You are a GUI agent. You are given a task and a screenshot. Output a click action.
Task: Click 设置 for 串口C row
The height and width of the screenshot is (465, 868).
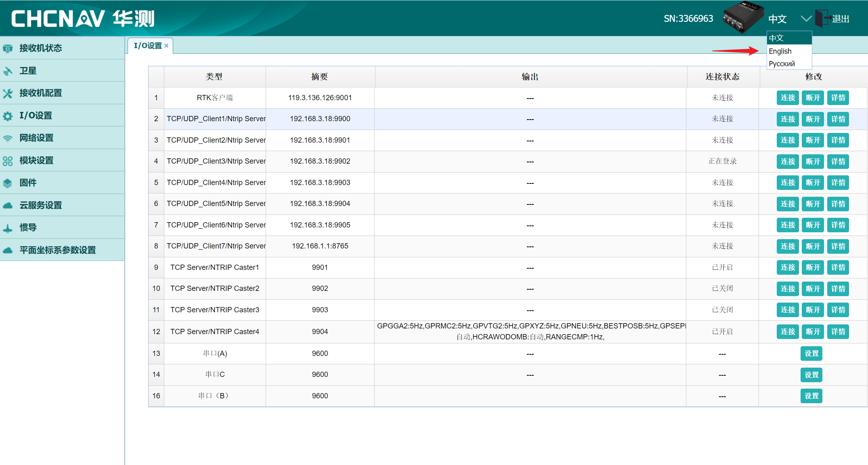811,375
